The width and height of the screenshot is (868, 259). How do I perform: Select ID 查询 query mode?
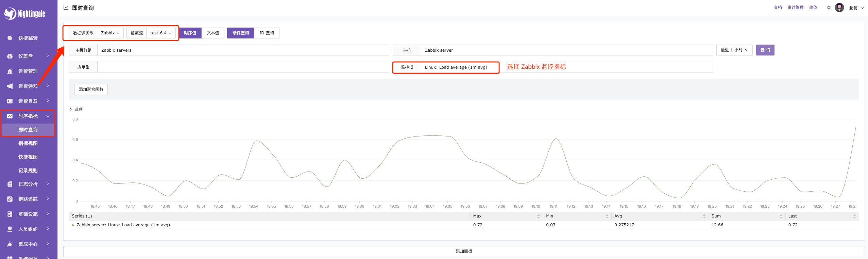[267, 33]
